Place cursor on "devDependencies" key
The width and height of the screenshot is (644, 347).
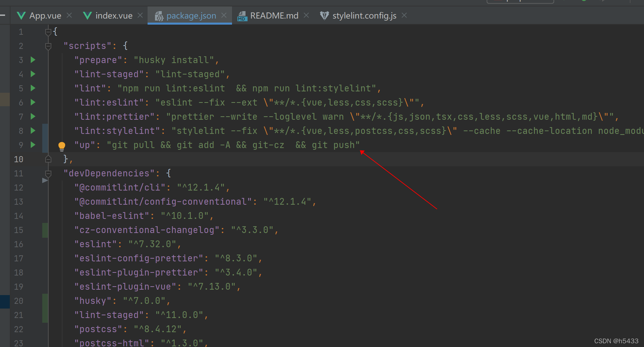pos(109,173)
